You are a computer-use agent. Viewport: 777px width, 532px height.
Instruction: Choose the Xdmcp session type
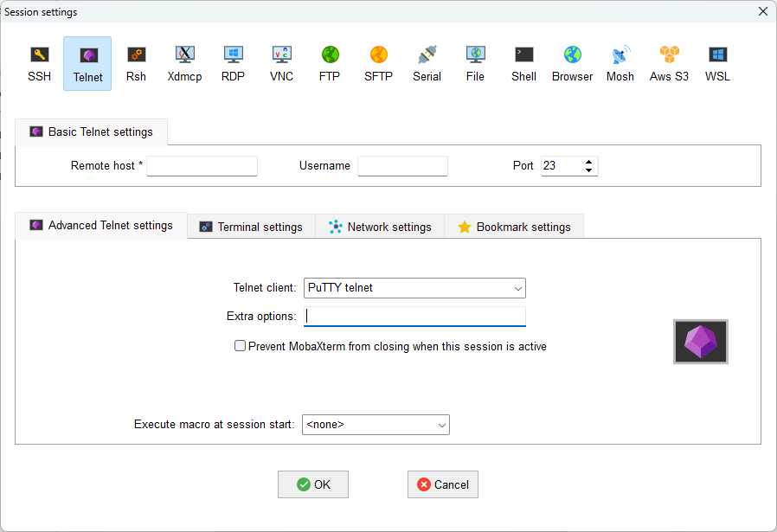pos(184,63)
